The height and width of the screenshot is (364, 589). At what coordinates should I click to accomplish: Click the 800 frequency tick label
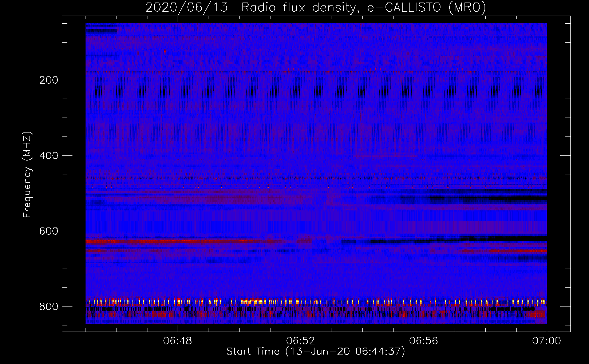point(49,307)
